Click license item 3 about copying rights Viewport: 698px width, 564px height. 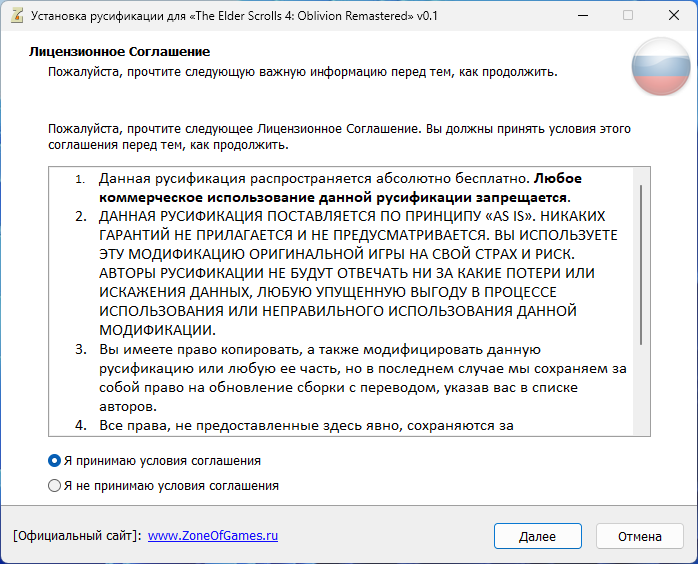click(x=350, y=377)
